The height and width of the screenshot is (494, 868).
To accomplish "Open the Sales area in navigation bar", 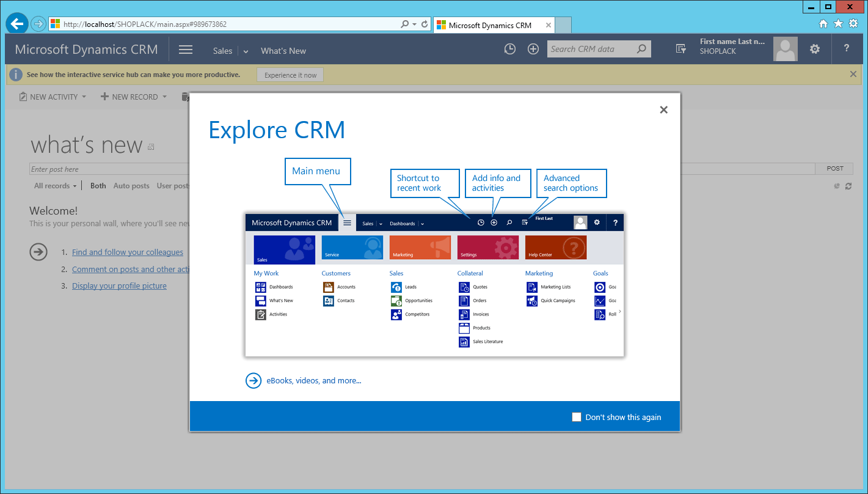I will 222,51.
